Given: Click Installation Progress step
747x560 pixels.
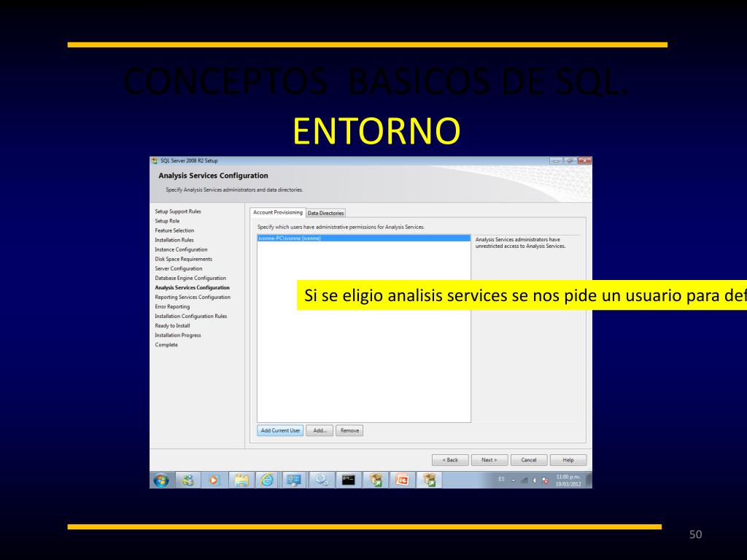Looking at the screenshot, I should click(178, 335).
